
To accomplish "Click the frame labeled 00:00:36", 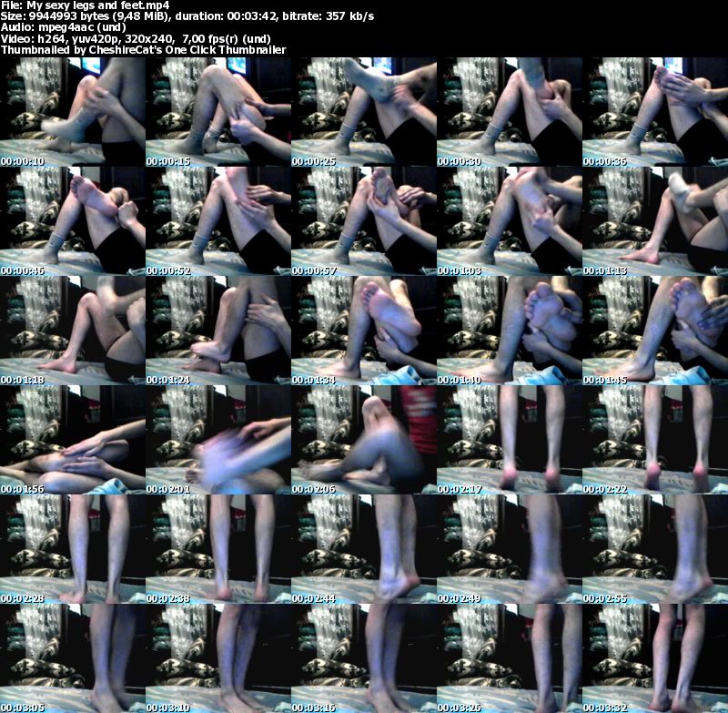I will click(x=655, y=110).
